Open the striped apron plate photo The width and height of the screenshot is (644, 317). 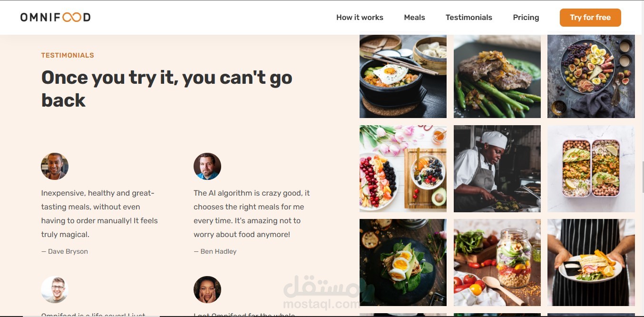(591, 262)
